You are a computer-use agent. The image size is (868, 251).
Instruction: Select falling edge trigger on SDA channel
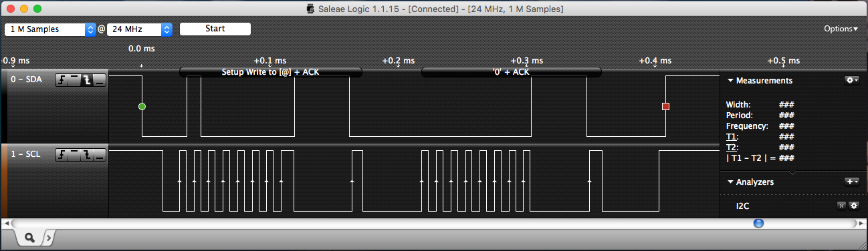click(86, 81)
